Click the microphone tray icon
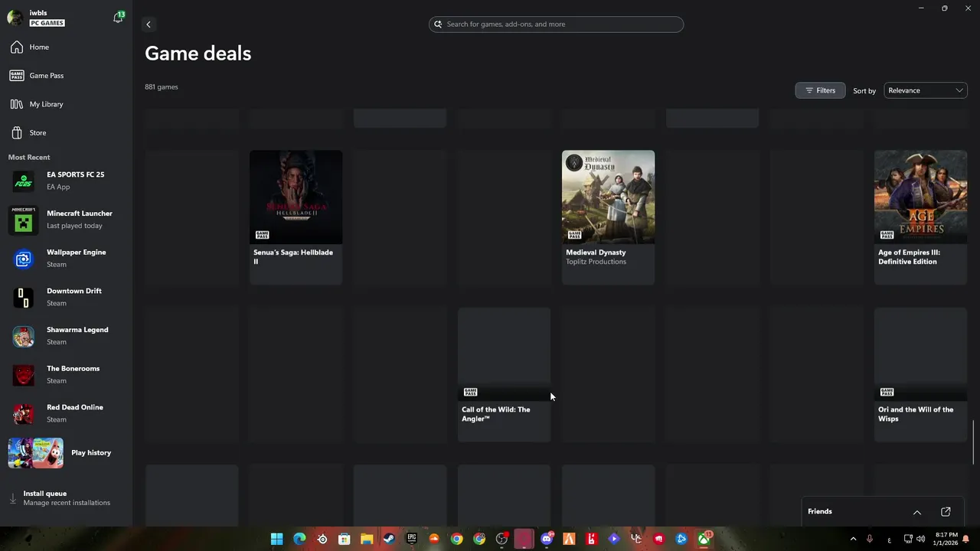980x551 pixels. 870,540
